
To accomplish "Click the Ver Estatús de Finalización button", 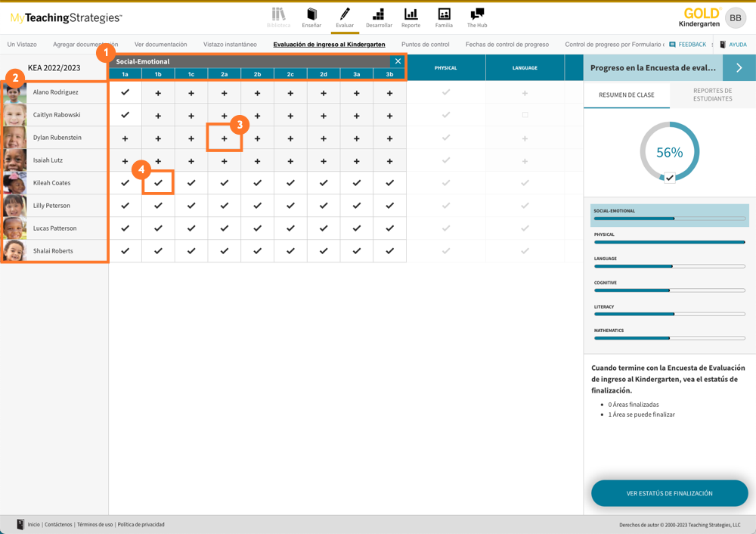I will coord(669,493).
